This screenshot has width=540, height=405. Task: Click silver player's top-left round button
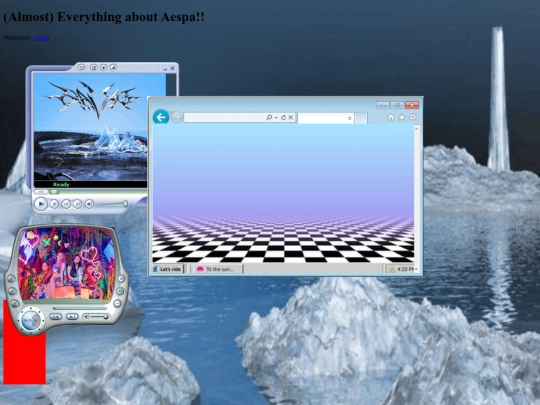[x=11, y=279]
